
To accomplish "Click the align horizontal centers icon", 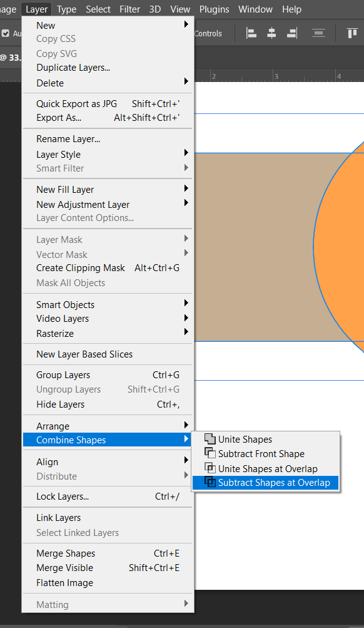I will [271, 33].
